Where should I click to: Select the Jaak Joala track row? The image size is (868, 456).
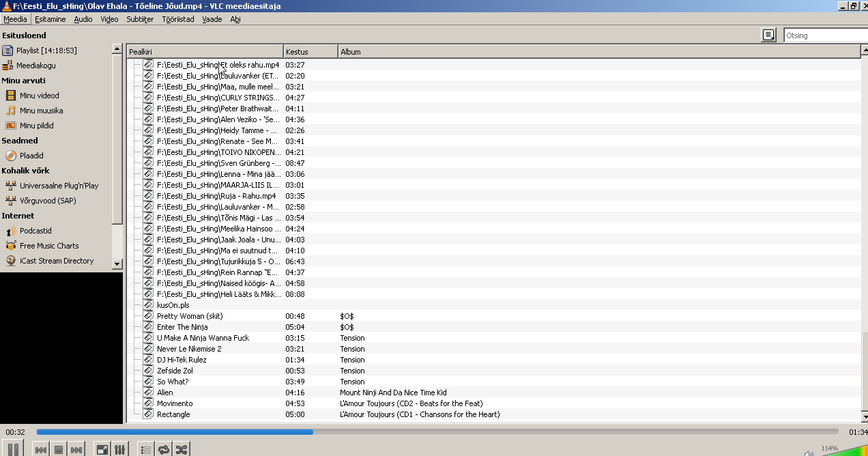click(494, 240)
